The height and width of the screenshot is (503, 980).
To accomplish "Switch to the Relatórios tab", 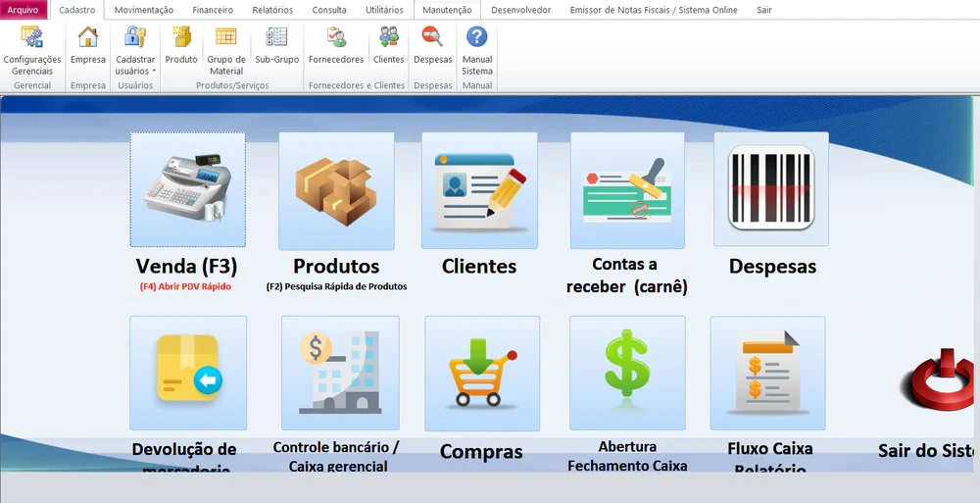I will [x=272, y=10].
